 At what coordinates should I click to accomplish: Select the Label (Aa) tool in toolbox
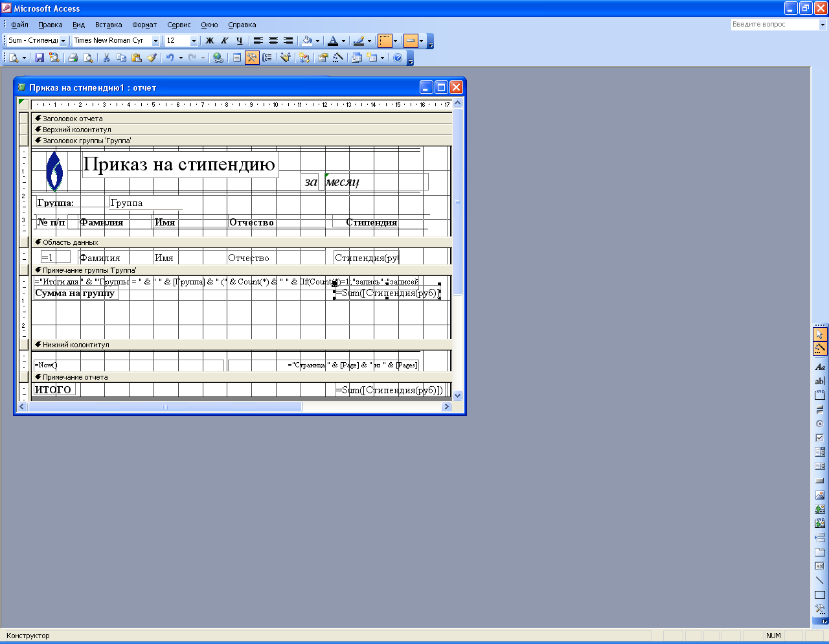(820, 367)
